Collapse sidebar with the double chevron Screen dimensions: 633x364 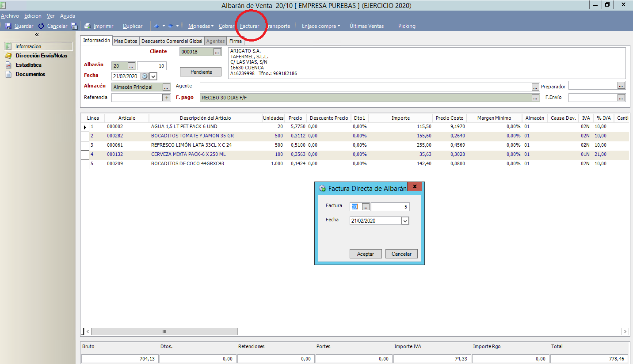(x=37, y=34)
